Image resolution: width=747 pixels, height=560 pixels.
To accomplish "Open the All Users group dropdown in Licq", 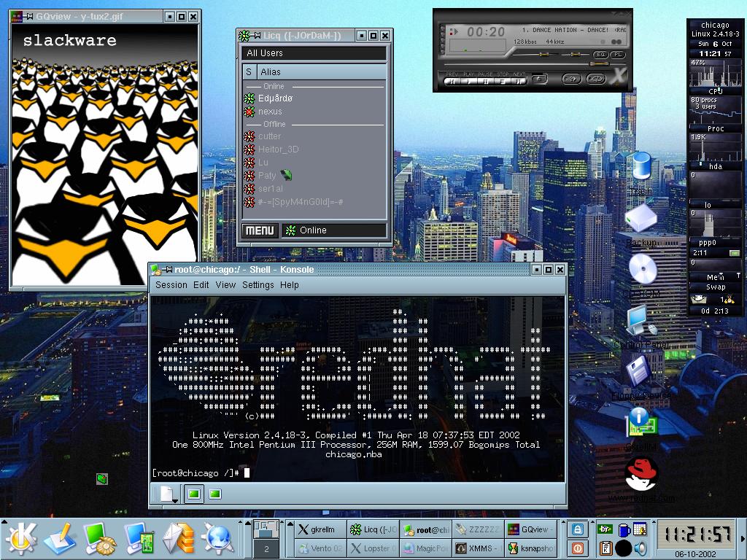I will 314,52.
